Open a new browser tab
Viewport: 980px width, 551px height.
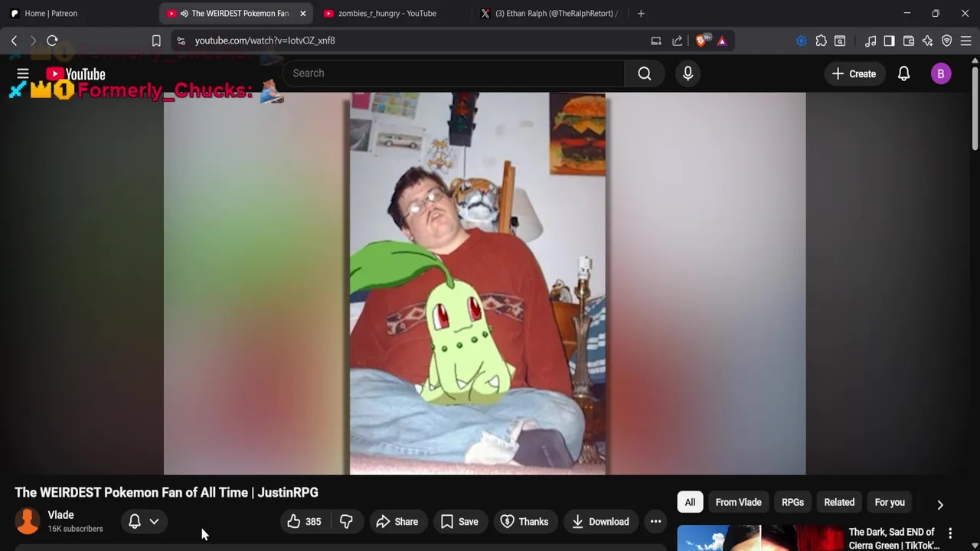coord(641,13)
